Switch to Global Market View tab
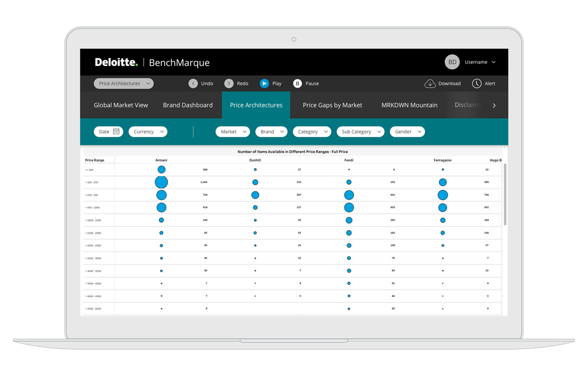 (121, 105)
